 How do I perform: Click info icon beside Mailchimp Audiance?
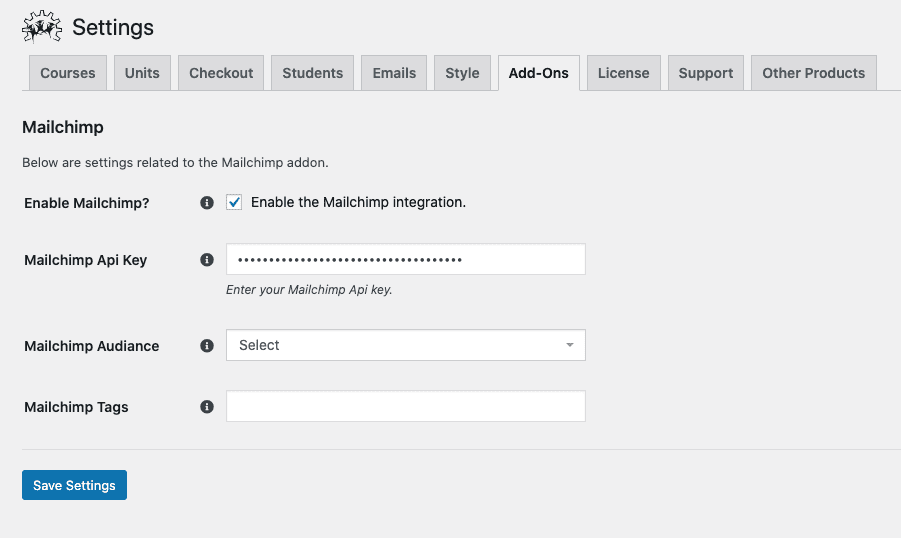click(x=207, y=345)
